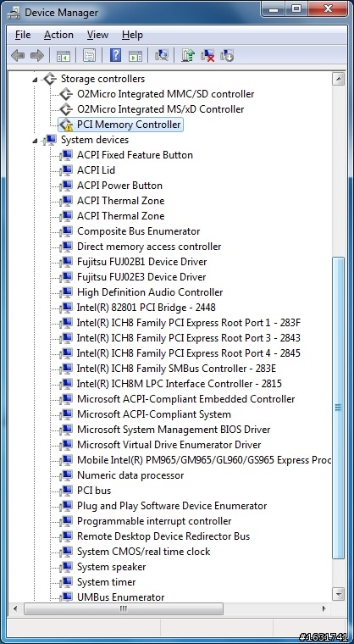Select Microsoft ACPI-Compliant Embedded Controller
Screen dimensions: 354x644
(186, 399)
